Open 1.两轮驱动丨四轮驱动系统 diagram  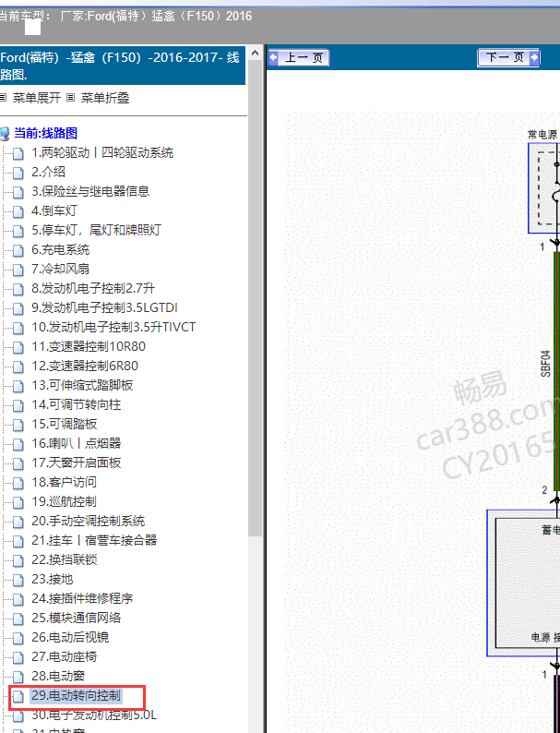tap(102, 153)
